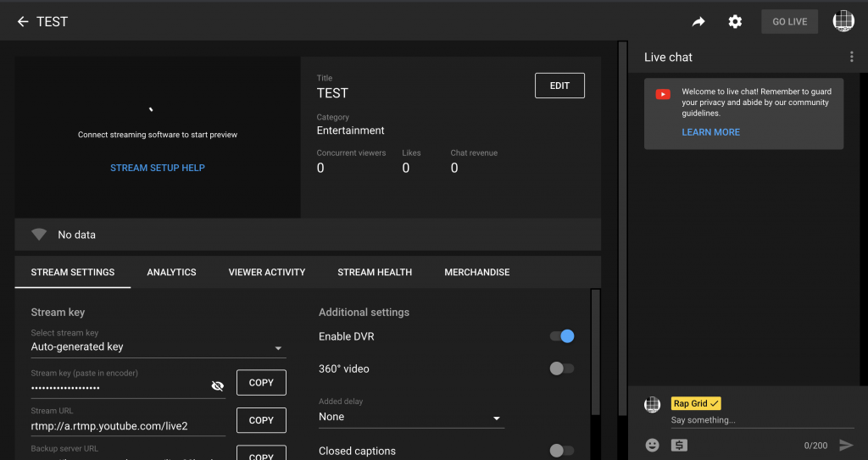Click the Say something chat input
The width and height of the screenshot is (868, 460).
[x=762, y=420]
